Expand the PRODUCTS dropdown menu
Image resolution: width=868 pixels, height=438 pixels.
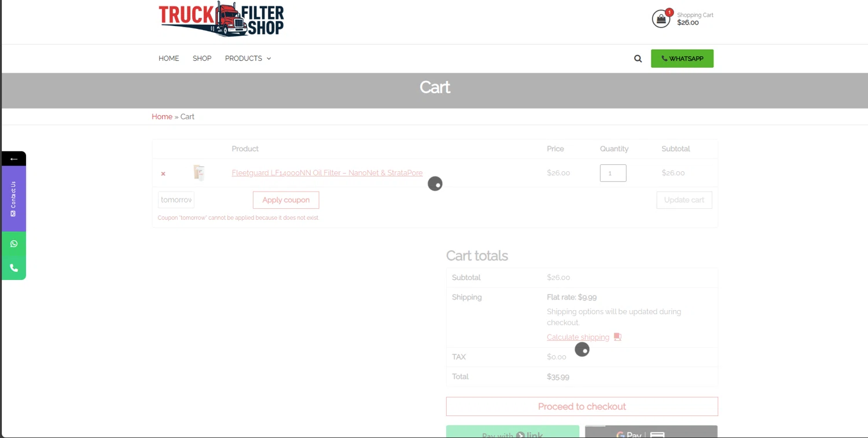point(248,58)
